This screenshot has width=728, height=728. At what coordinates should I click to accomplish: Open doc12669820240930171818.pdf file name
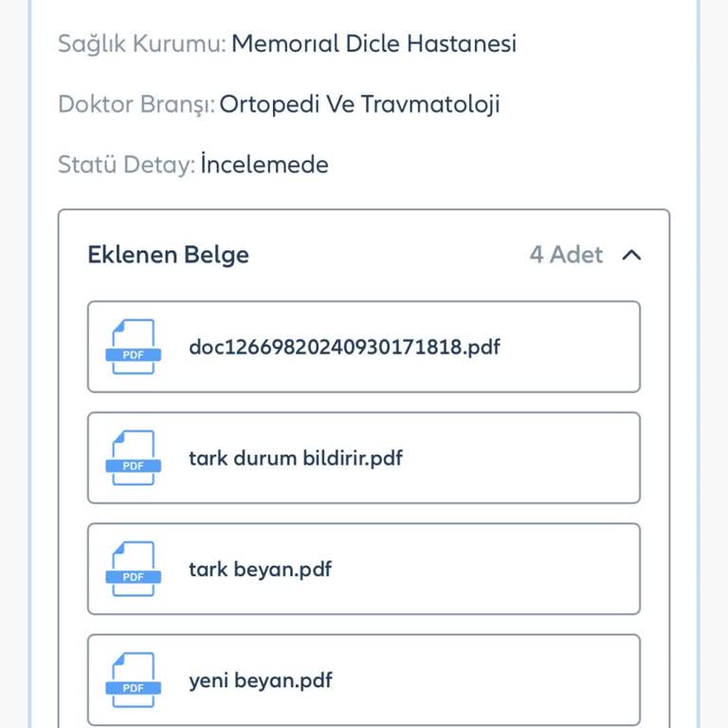tap(344, 347)
